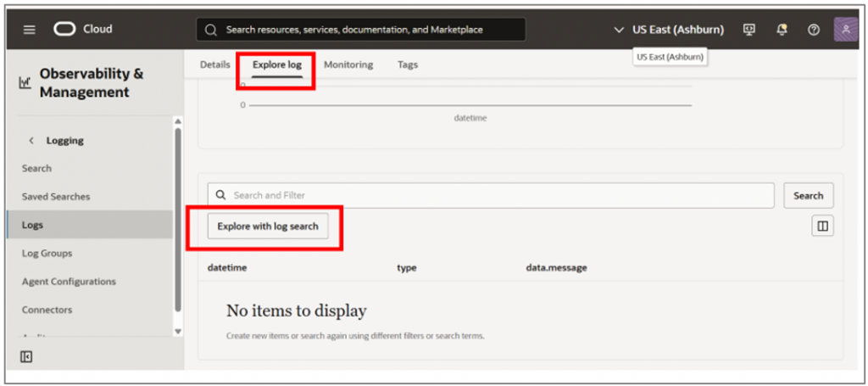
Task: Open the hamburger navigation menu
Action: (30, 30)
